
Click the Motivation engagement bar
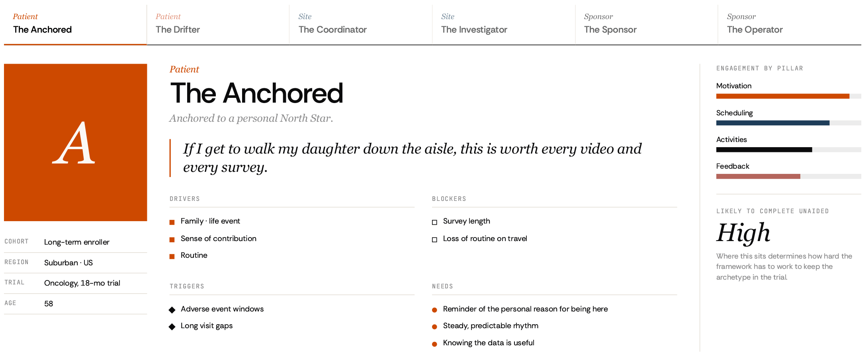click(x=788, y=96)
